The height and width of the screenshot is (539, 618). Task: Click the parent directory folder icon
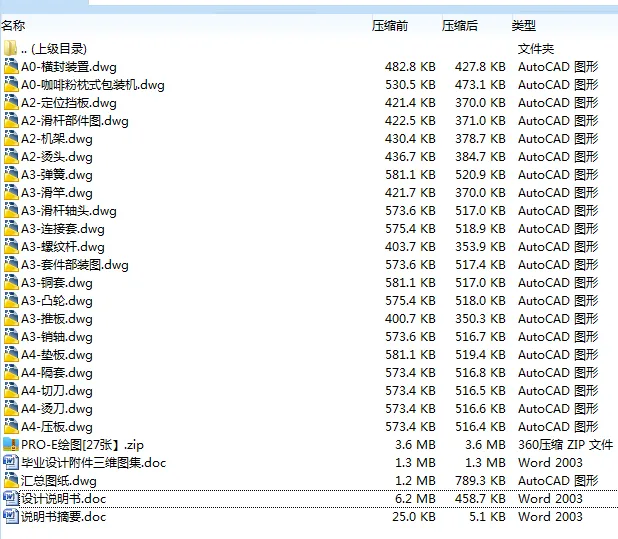pos(11,48)
